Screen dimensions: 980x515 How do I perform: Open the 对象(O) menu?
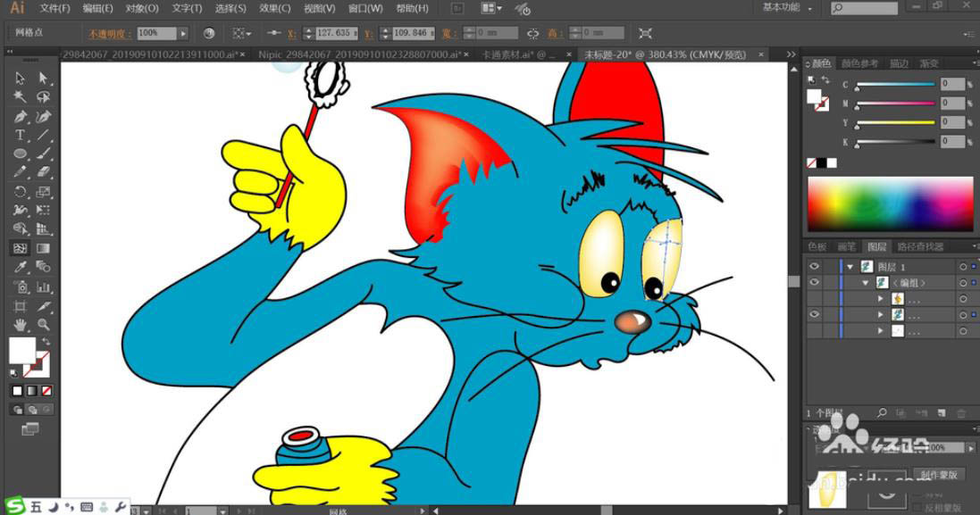click(x=142, y=8)
